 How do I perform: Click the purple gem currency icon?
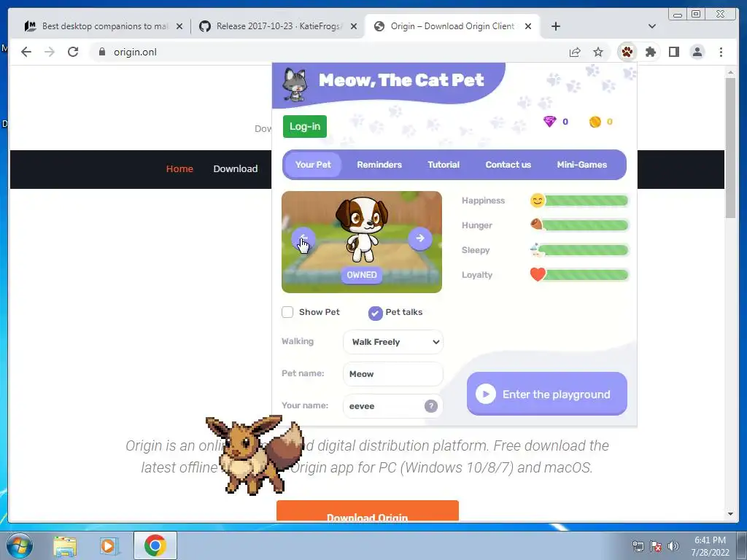point(549,122)
